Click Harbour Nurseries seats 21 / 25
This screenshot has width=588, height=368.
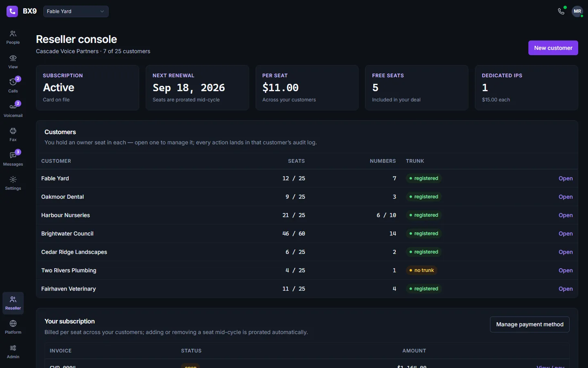point(294,215)
